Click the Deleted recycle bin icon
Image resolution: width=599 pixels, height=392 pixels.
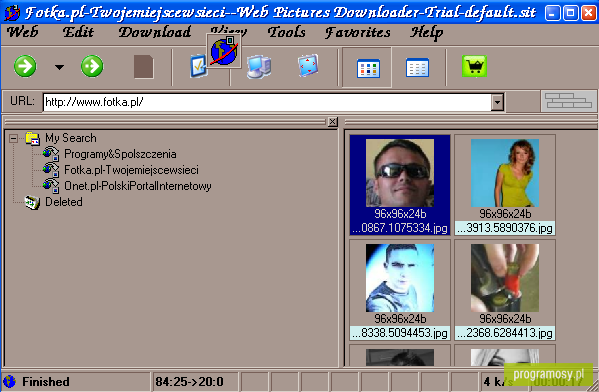(x=32, y=202)
